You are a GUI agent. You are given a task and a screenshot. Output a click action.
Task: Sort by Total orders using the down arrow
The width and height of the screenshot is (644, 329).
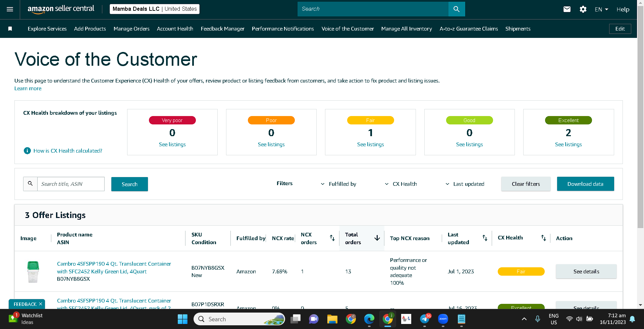click(x=377, y=238)
